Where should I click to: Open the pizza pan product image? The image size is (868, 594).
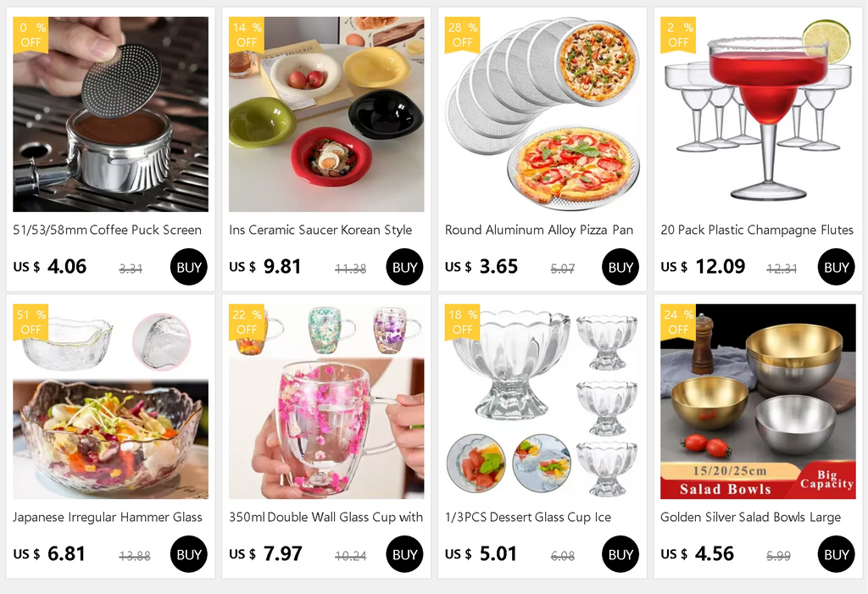click(x=542, y=114)
